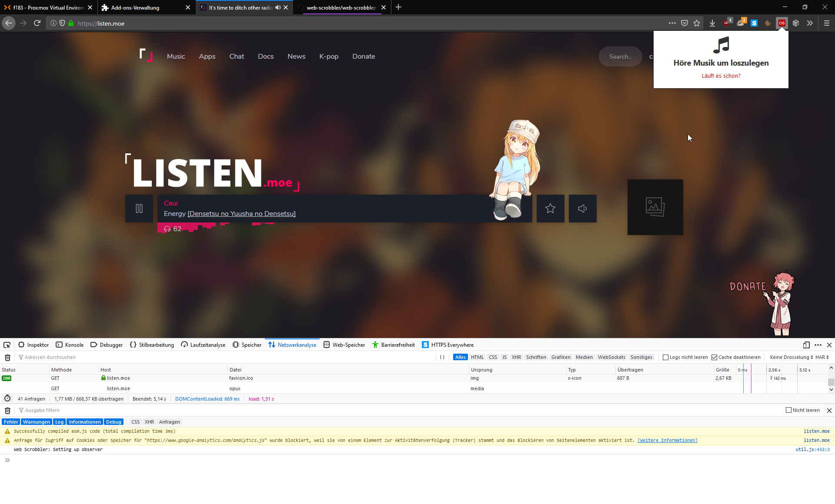Clear network requests with trash icon

[x=7, y=357]
